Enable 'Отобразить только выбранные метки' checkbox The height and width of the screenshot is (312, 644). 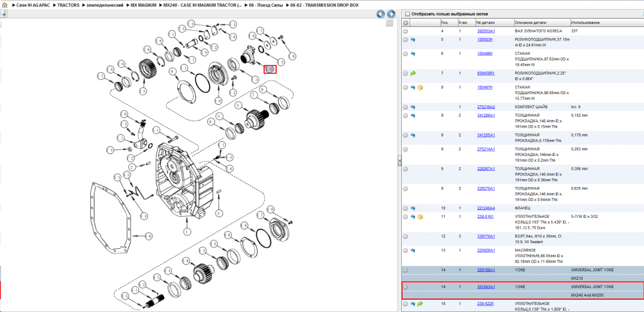point(407,14)
